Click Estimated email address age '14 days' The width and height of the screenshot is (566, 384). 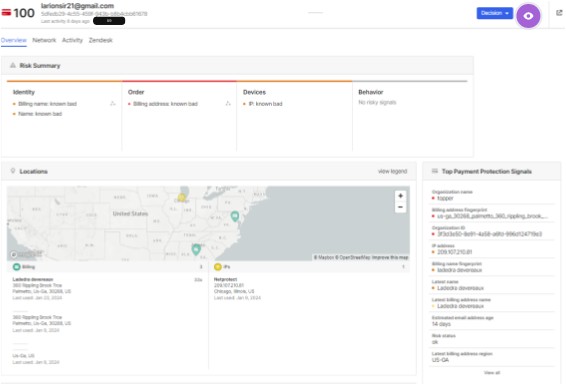pyautogui.click(x=441, y=324)
